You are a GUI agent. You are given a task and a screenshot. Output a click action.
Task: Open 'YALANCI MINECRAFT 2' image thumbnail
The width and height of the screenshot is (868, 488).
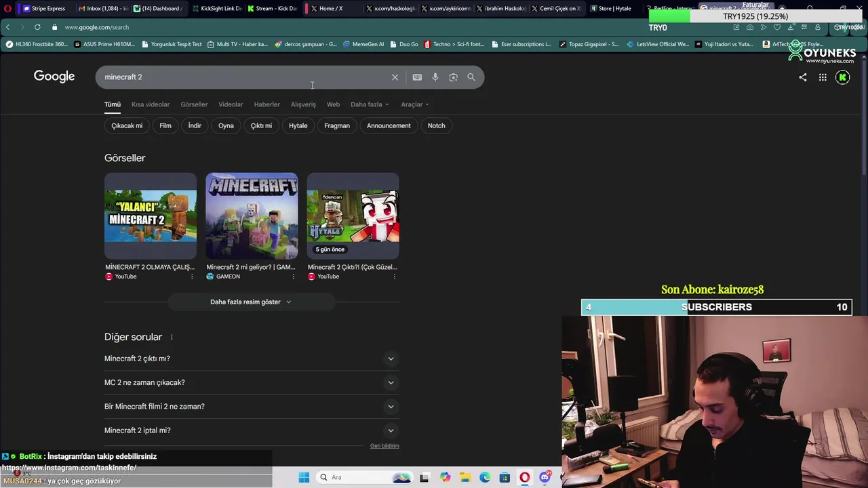click(x=151, y=216)
